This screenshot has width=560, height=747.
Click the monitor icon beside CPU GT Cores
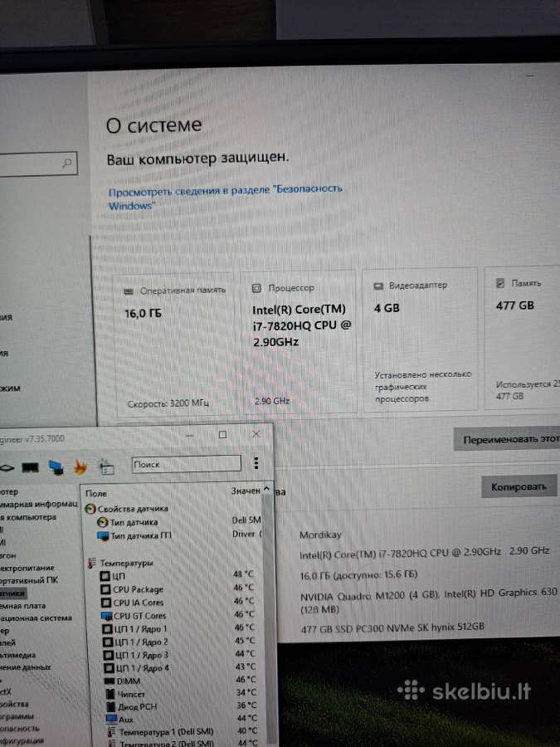click(x=107, y=616)
